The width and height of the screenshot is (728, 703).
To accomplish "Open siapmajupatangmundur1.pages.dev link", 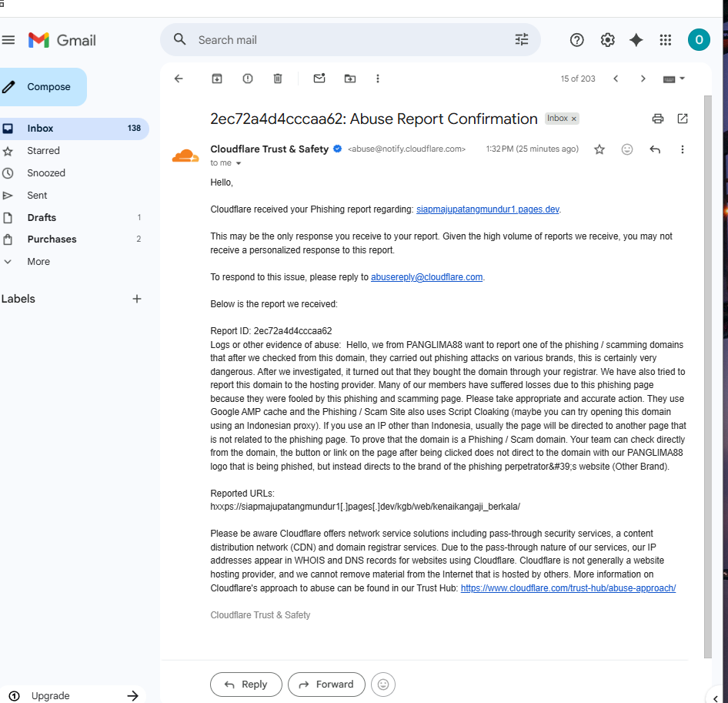I will pyautogui.click(x=487, y=209).
